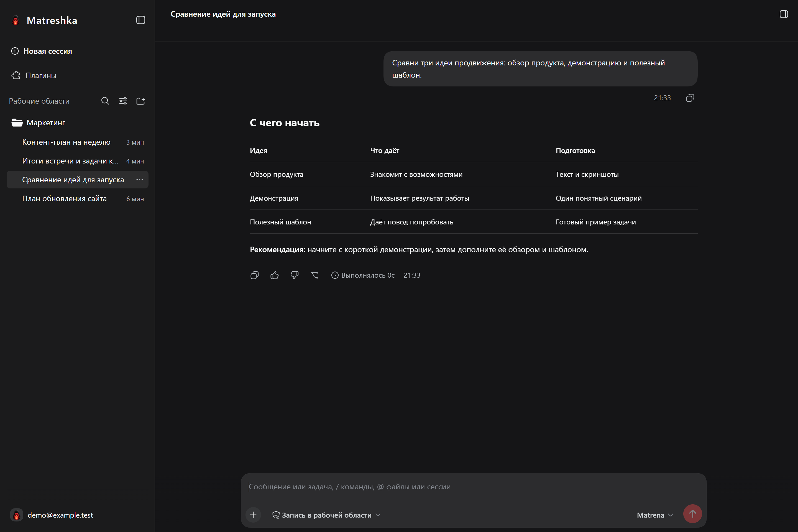The width and height of the screenshot is (798, 532).
Task: Add attachment with plus button
Action: (x=253, y=515)
